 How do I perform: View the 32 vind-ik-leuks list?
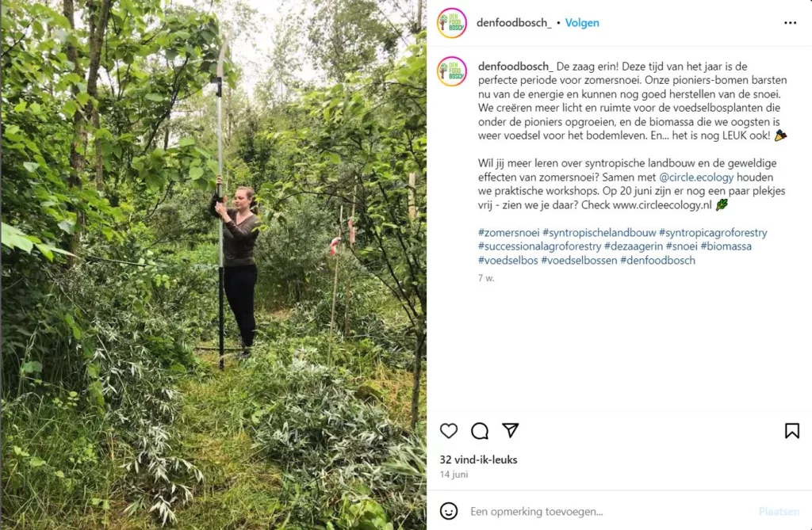point(478,459)
